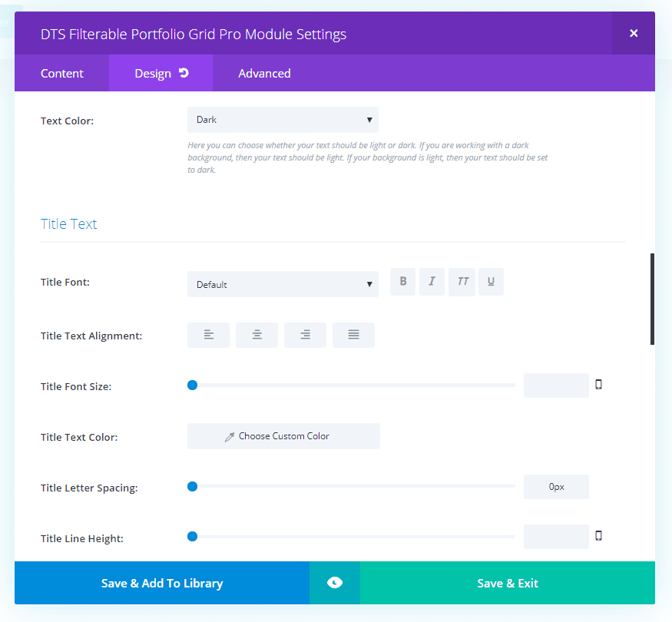Click Save & Add To Library

tap(162, 583)
